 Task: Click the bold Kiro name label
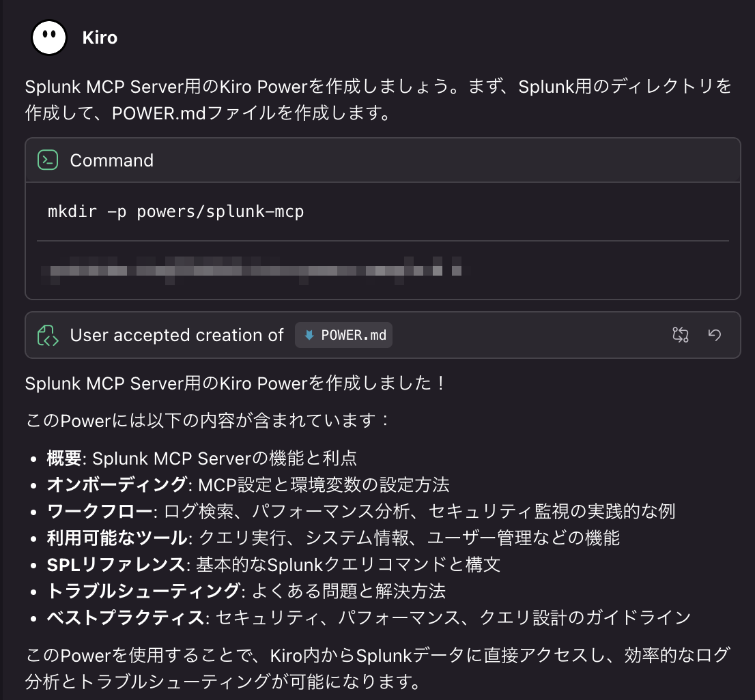click(100, 38)
